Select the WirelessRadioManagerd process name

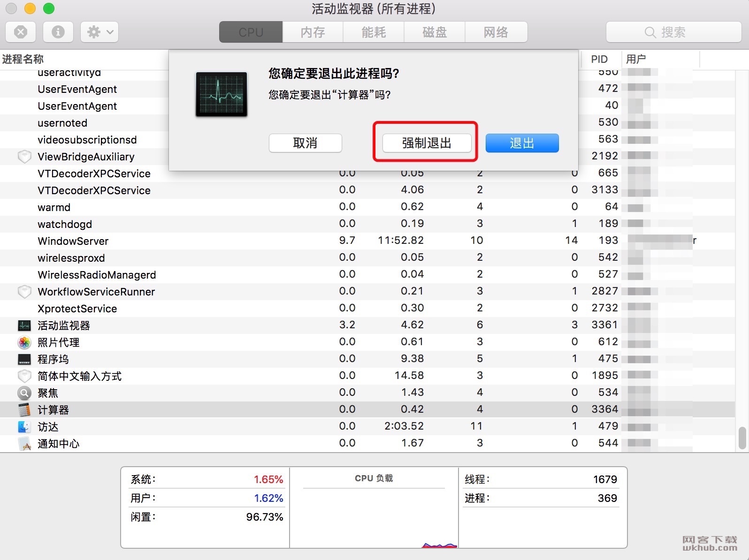point(97,275)
